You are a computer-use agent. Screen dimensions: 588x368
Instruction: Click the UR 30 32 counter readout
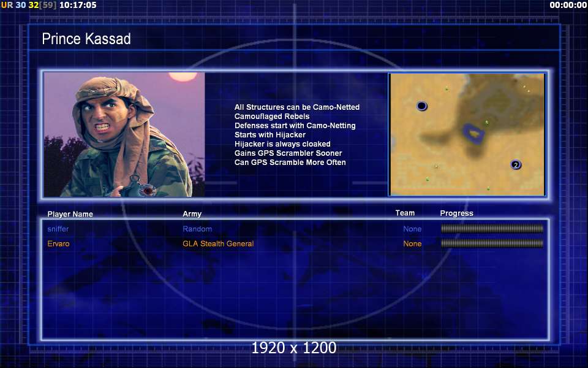pyautogui.click(x=29, y=5)
